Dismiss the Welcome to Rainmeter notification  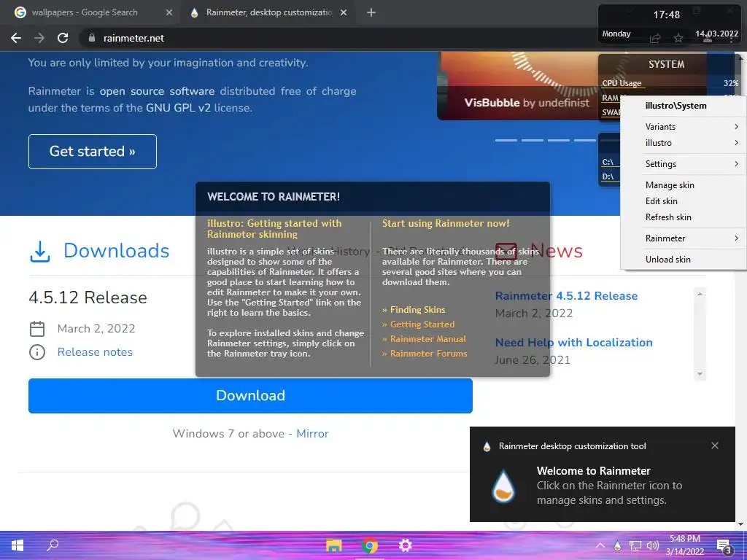tap(715, 446)
